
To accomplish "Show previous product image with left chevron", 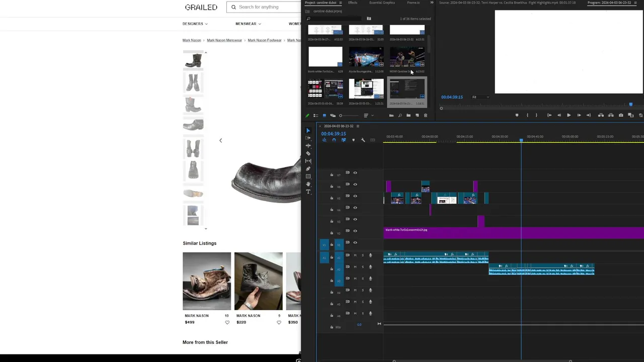I will [220, 141].
